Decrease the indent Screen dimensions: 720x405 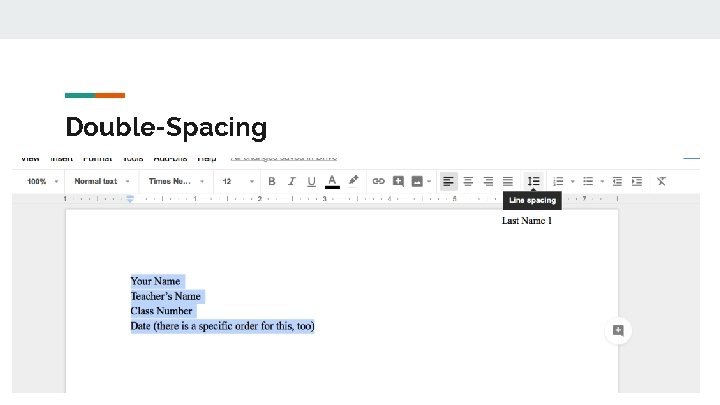coord(617,181)
